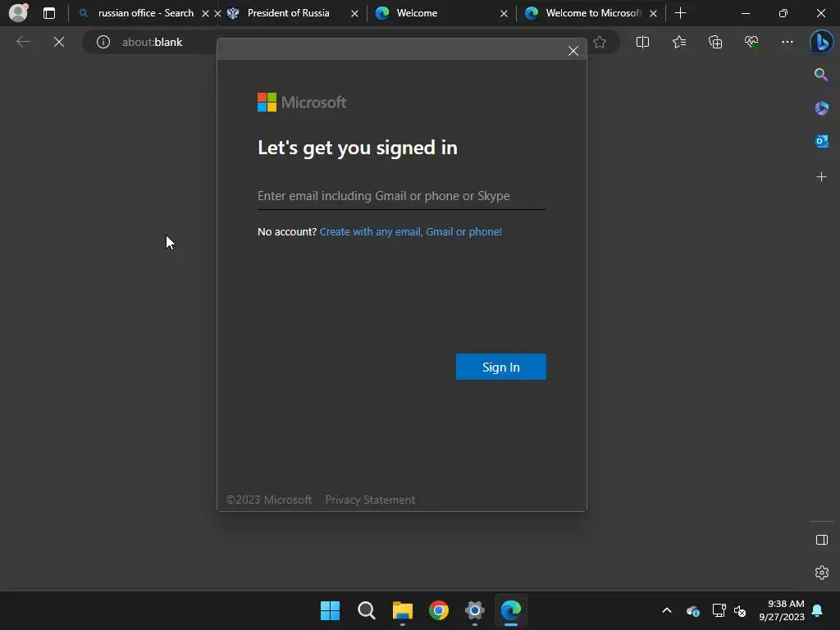Viewport: 840px width, 630px height.
Task: Click Microsoft Edge taskbar icon
Action: click(511, 610)
